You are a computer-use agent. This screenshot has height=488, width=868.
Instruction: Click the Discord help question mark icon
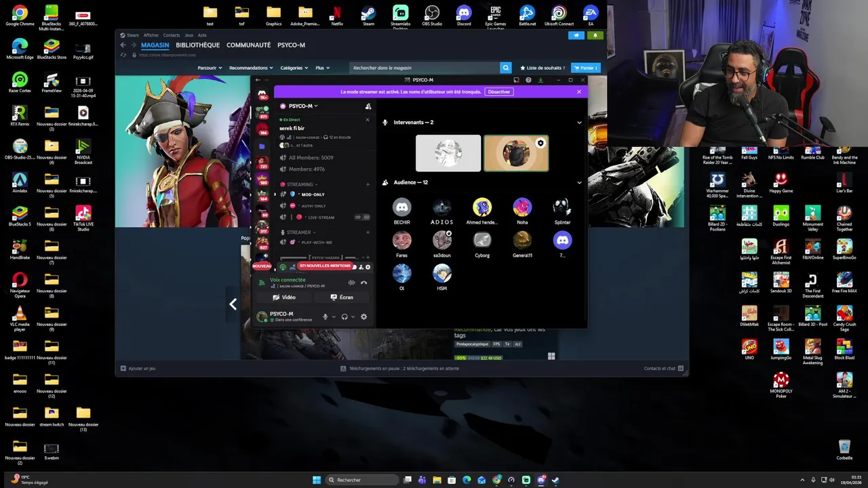click(528, 80)
